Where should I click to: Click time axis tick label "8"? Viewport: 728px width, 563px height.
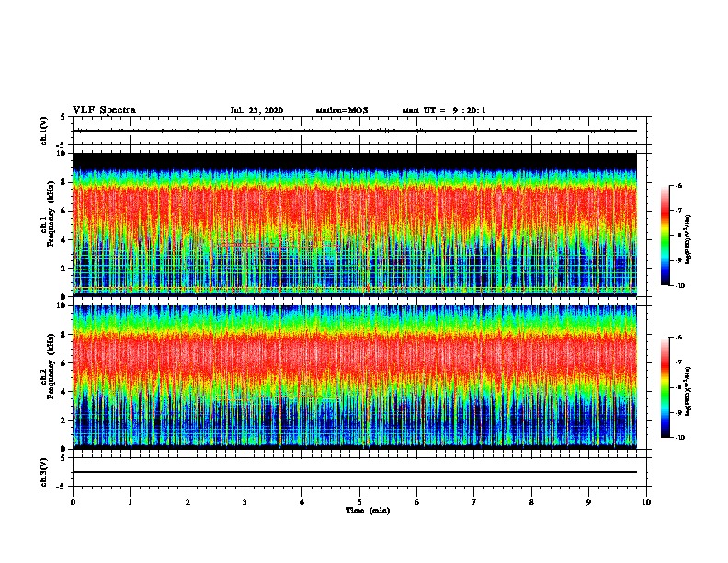coord(531,502)
